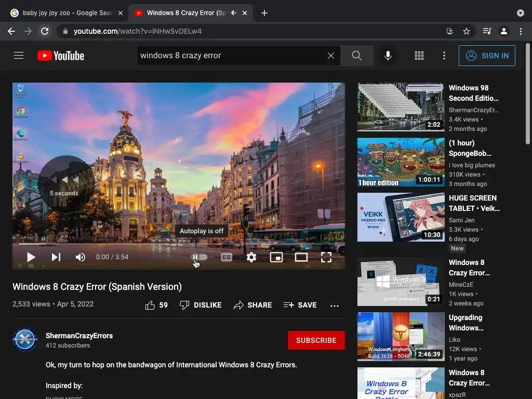
Task: Open the Chrome profile icon
Action: (x=504, y=31)
